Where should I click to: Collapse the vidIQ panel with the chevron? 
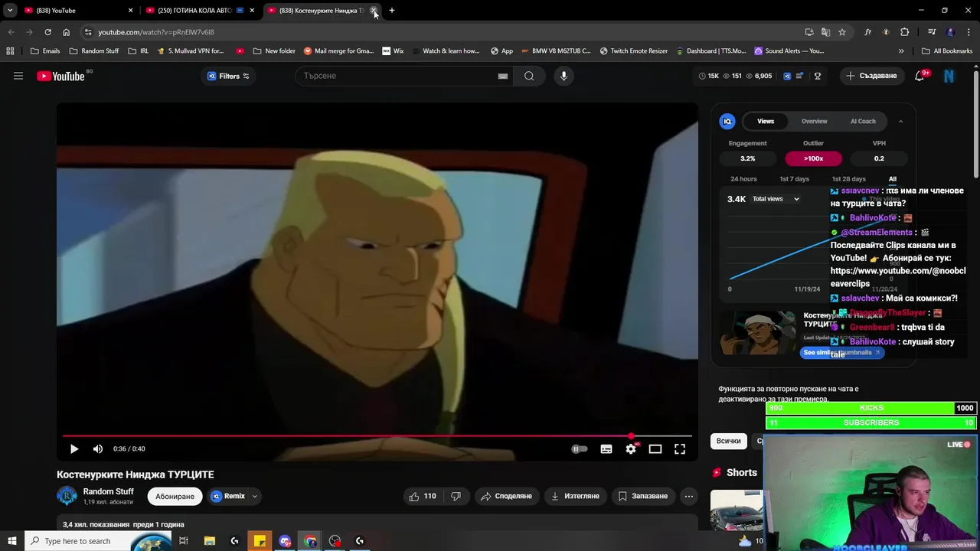coord(900,121)
